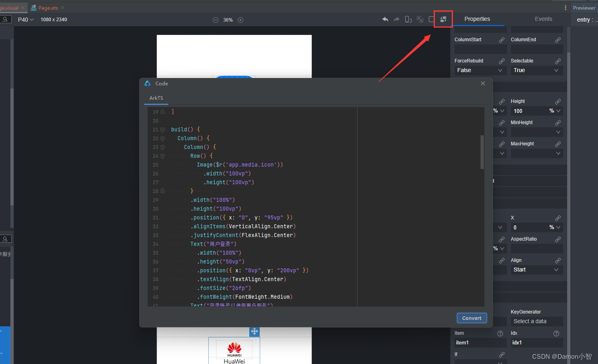Open the Align dropdown showing Start
Image resolution: width=598 pixels, height=364 pixels.
tap(537, 270)
